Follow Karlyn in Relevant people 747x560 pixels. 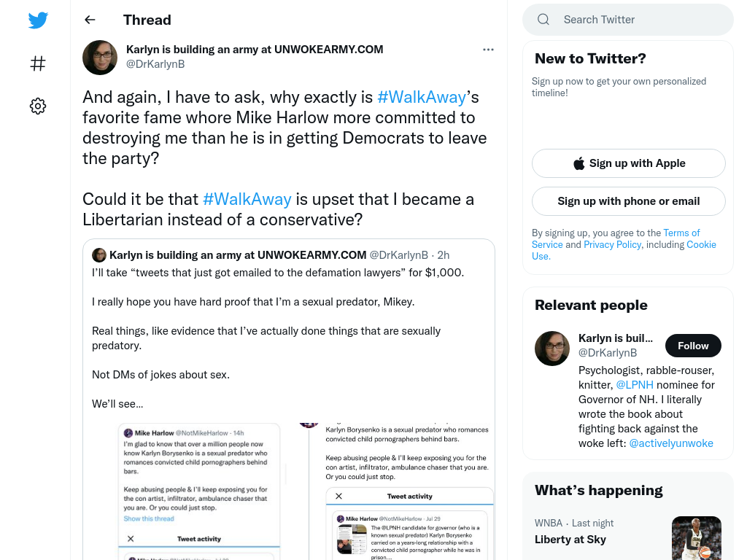693,346
